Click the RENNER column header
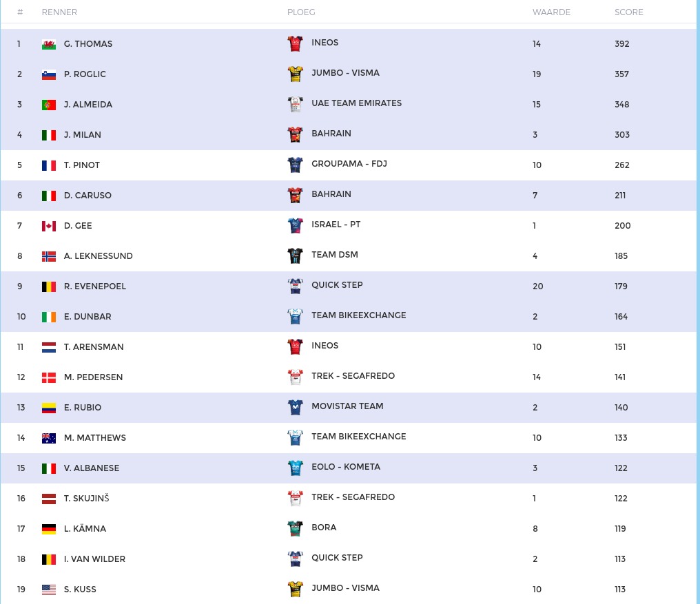 click(59, 12)
